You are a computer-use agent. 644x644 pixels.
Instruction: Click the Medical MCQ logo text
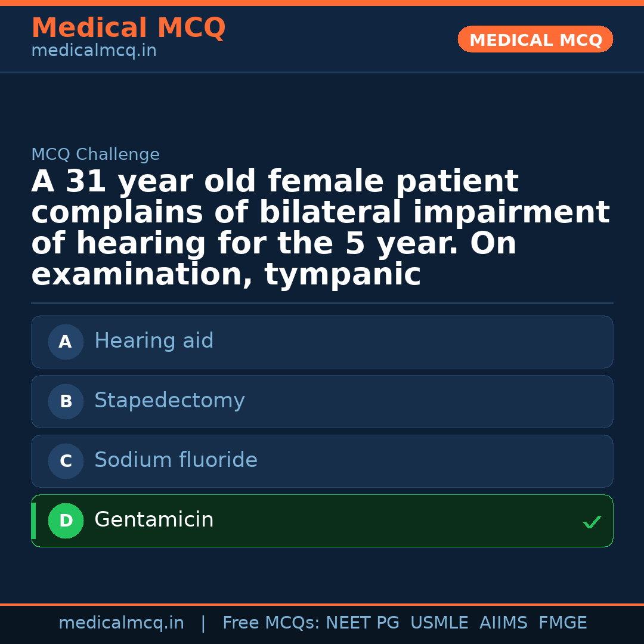[x=128, y=28]
